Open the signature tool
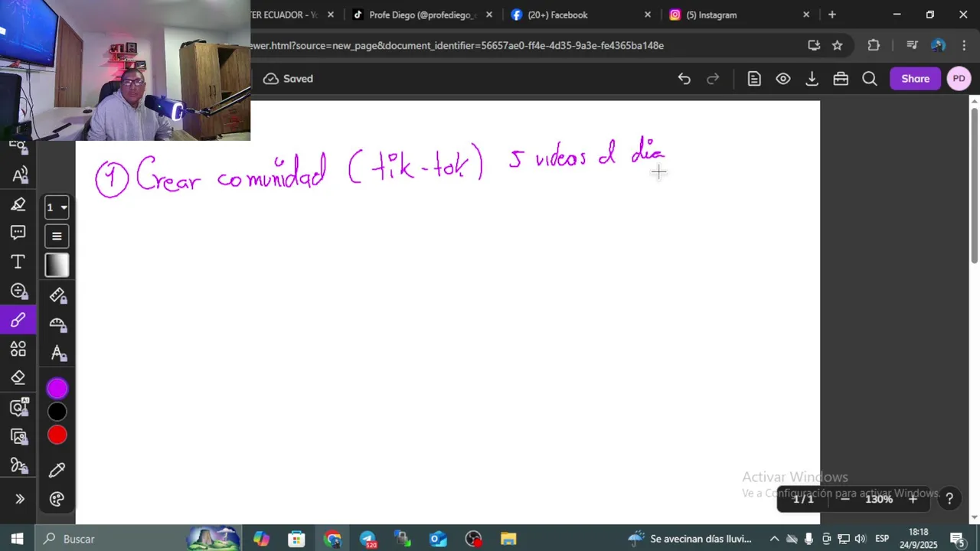The width and height of the screenshot is (980, 551). click(x=18, y=465)
